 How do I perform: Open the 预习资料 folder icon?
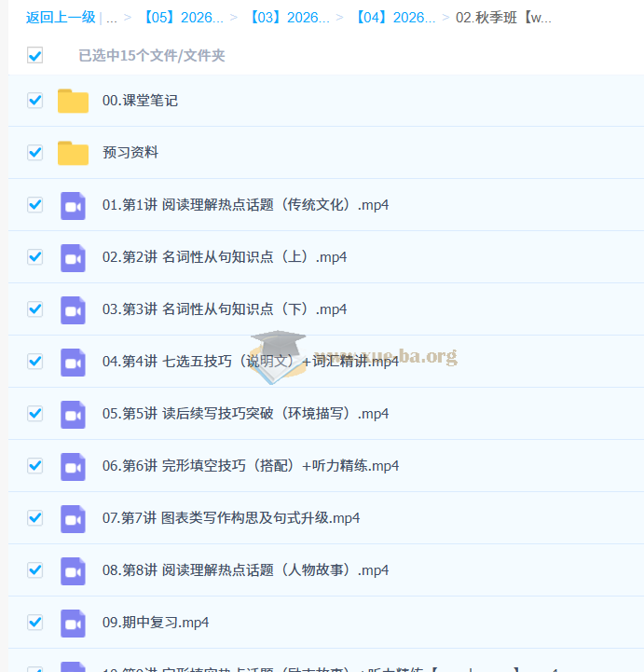73,153
